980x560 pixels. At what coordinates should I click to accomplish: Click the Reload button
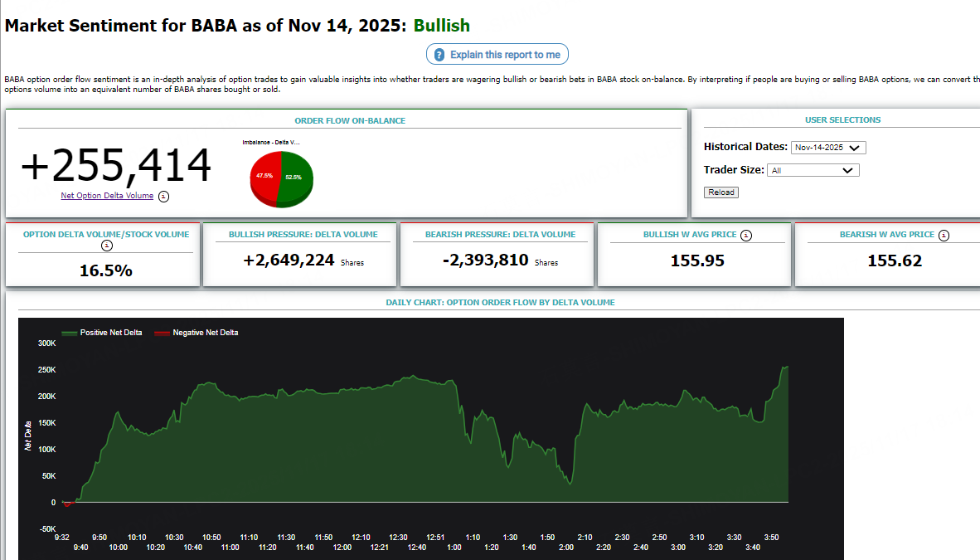click(x=721, y=192)
